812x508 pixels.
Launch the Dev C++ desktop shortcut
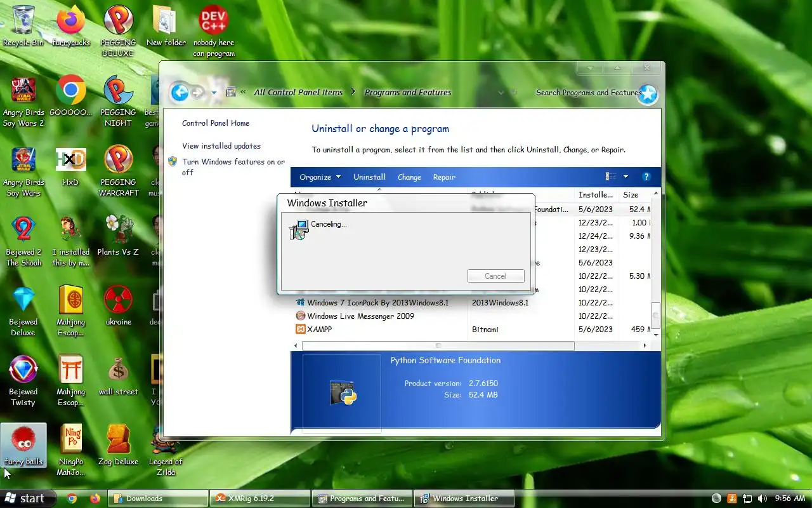click(214, 30)
